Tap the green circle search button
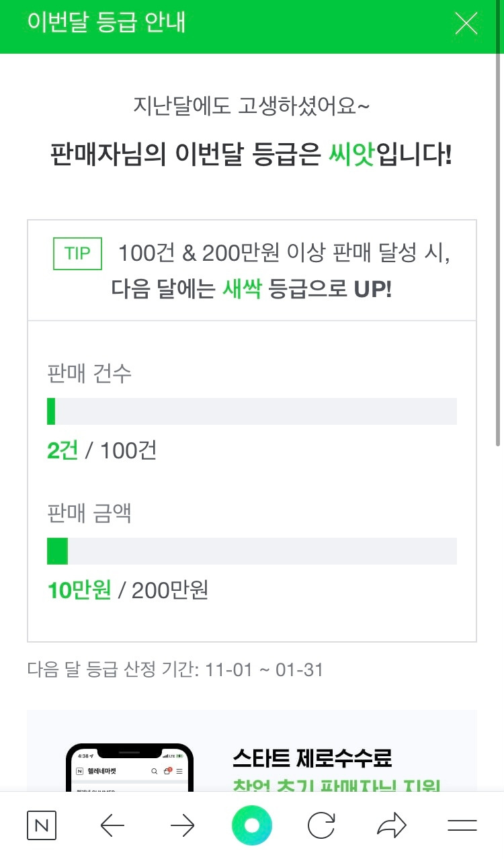The width and height of the screenshot is (504, 859). pos(252,825)
